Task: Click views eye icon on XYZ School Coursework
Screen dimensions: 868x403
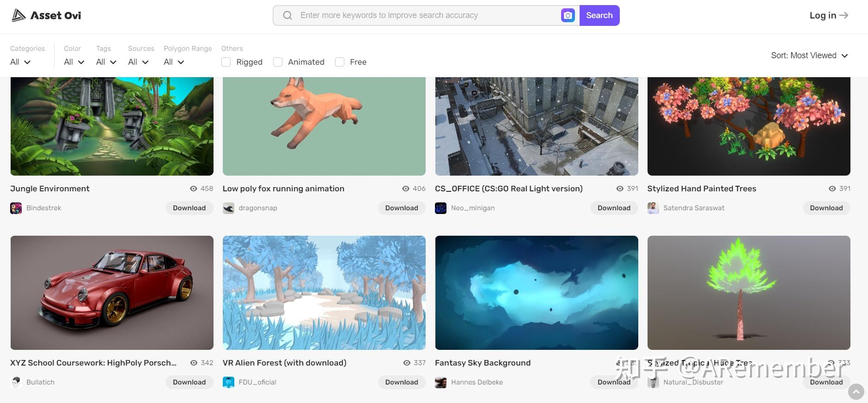Action: (194, 363)
